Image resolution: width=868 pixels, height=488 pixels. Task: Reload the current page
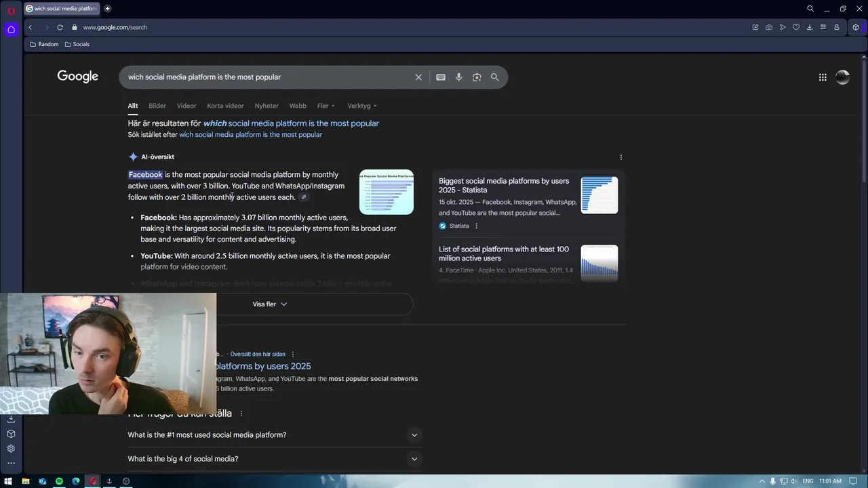point(60,27)
